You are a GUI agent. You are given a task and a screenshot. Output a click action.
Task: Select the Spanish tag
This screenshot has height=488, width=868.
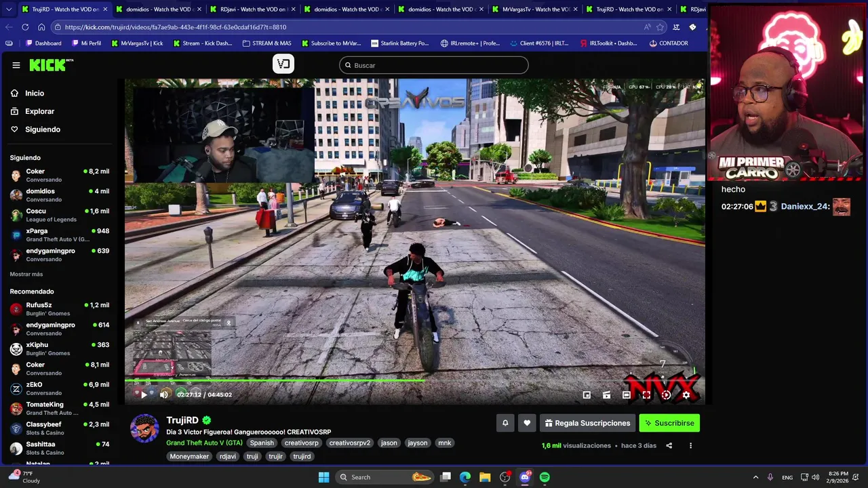(262, 443)
